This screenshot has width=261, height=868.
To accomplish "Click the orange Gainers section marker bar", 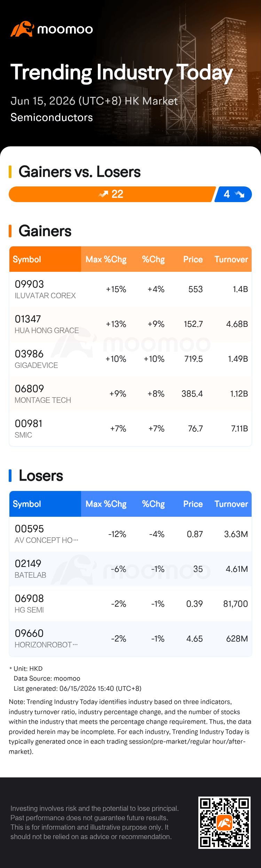I will pyautogui.click(x=10, y=231).
